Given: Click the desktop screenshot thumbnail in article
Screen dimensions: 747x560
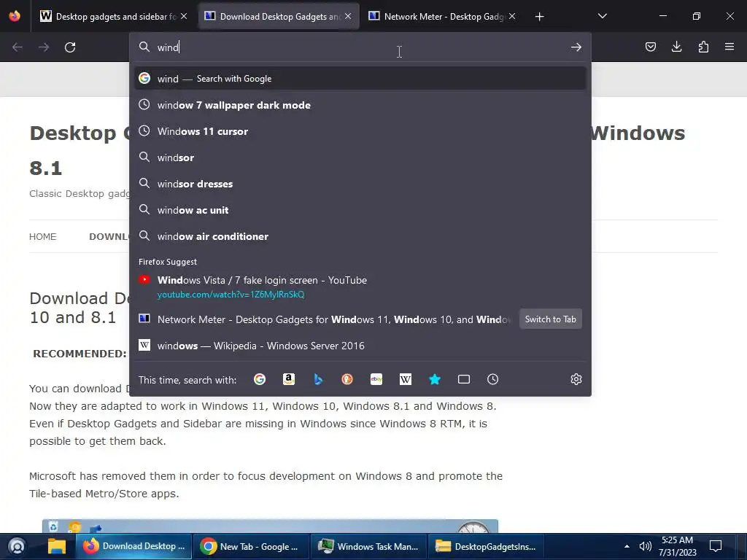Looking at the screenshot, I should click(x=270, y=526).
